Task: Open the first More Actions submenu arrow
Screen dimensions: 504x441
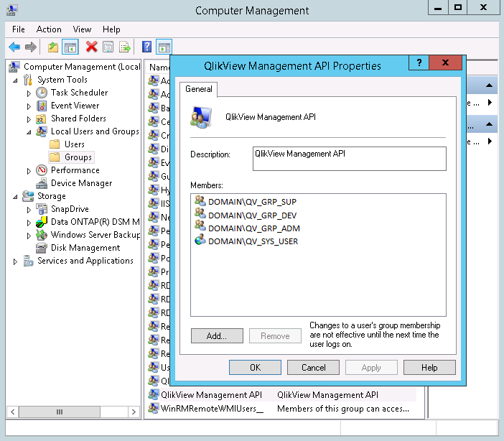Action: pos(490,103)
